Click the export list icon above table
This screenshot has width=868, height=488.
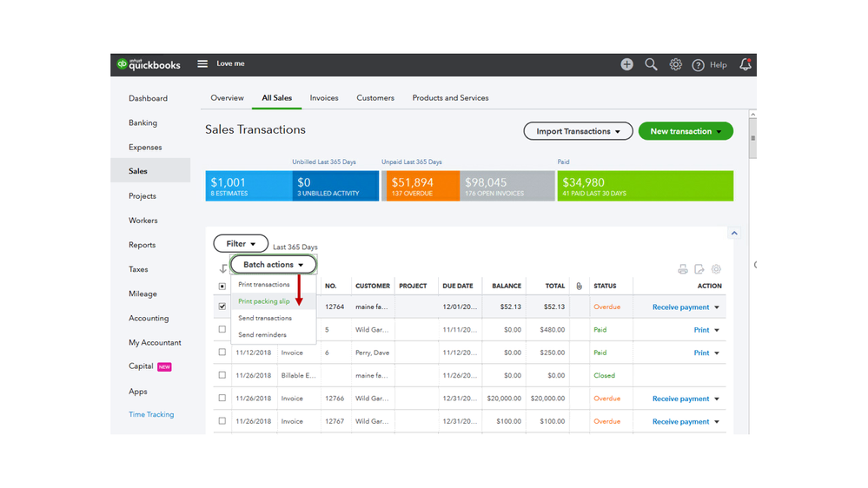(699, 269)
